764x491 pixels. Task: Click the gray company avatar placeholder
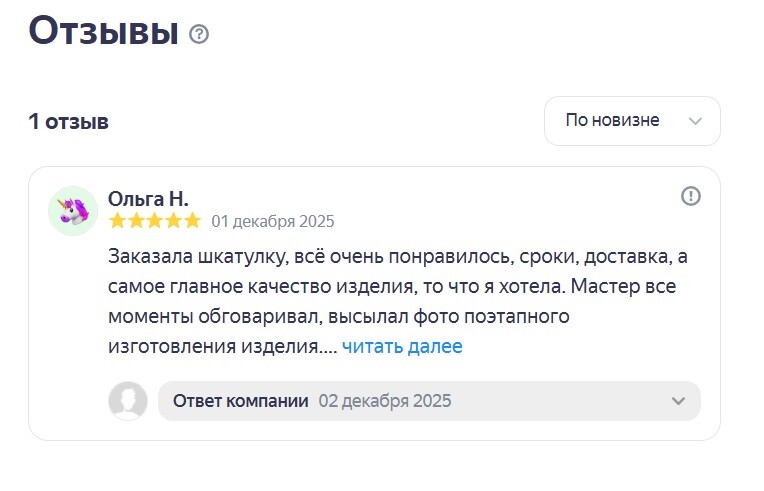tap(128, 401)
